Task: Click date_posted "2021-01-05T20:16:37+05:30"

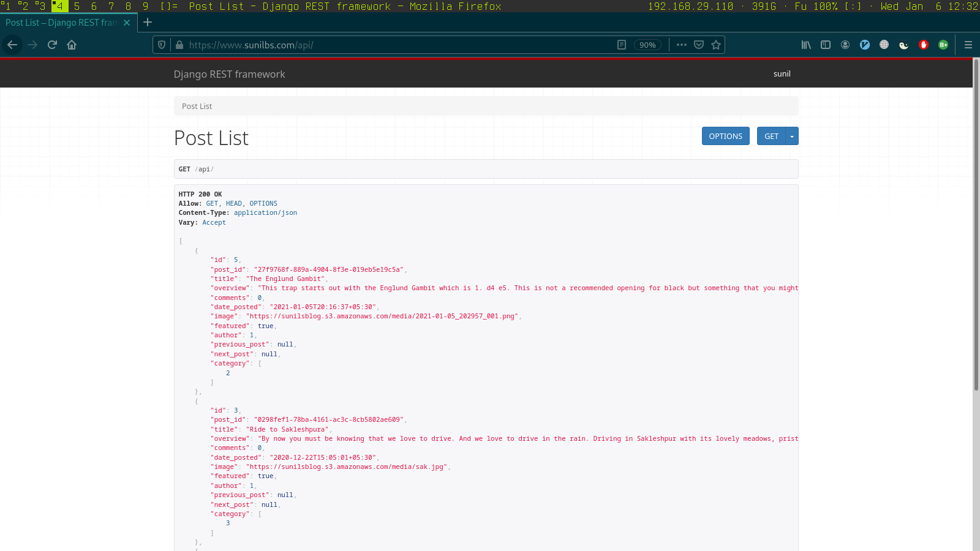Action: 323,307
